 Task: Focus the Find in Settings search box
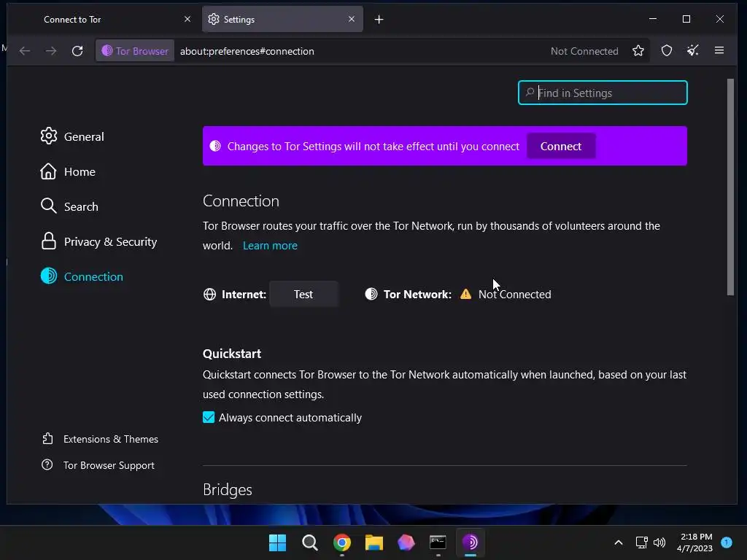(603, 93)
